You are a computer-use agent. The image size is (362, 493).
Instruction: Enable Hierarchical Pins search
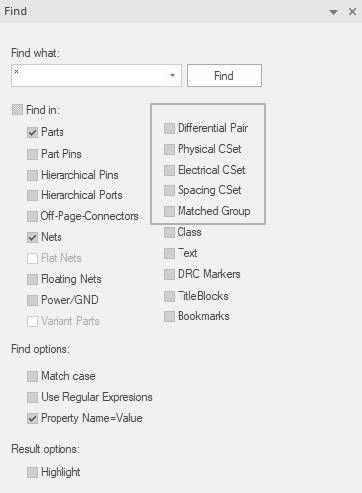[32, 175]
